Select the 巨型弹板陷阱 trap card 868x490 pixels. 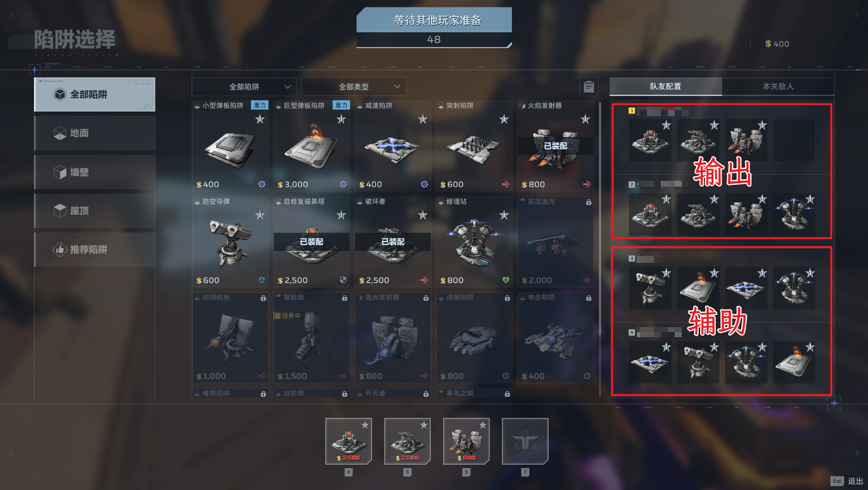click(312, 146)
